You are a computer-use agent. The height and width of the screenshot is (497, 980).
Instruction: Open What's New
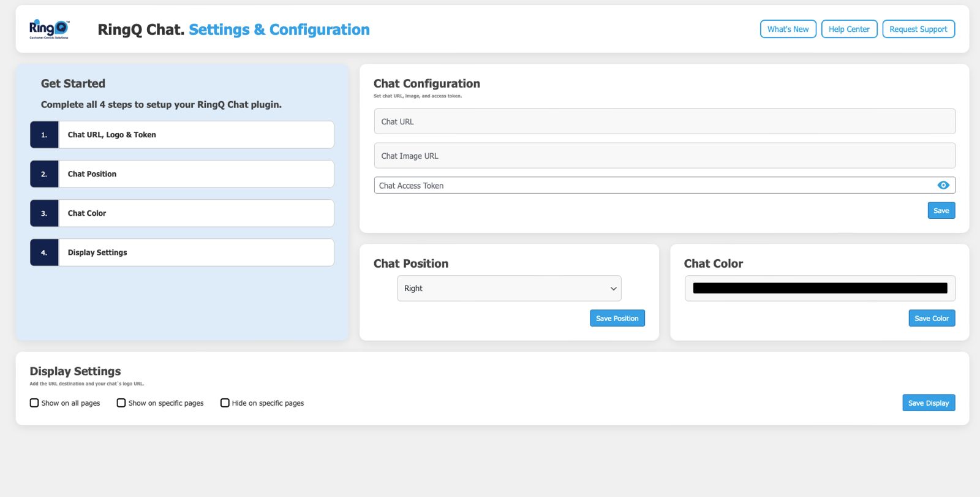pyautogui.click(x=788, y=29)
